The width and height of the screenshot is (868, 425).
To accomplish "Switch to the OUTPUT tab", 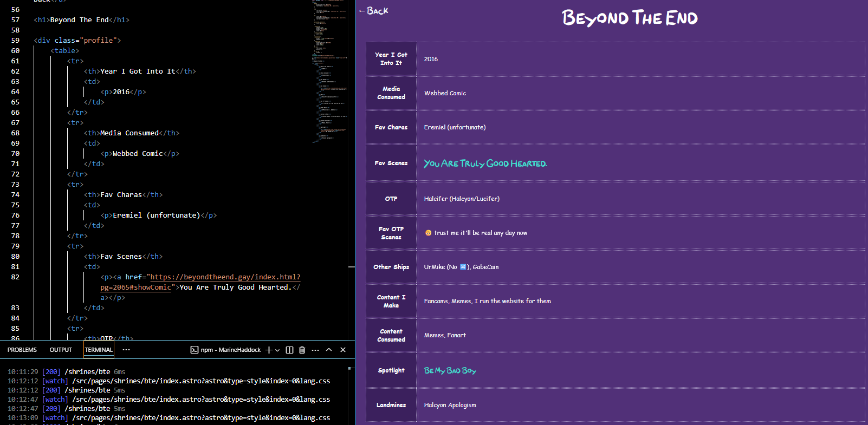I will pyautogui.click(x=61, y=350).
